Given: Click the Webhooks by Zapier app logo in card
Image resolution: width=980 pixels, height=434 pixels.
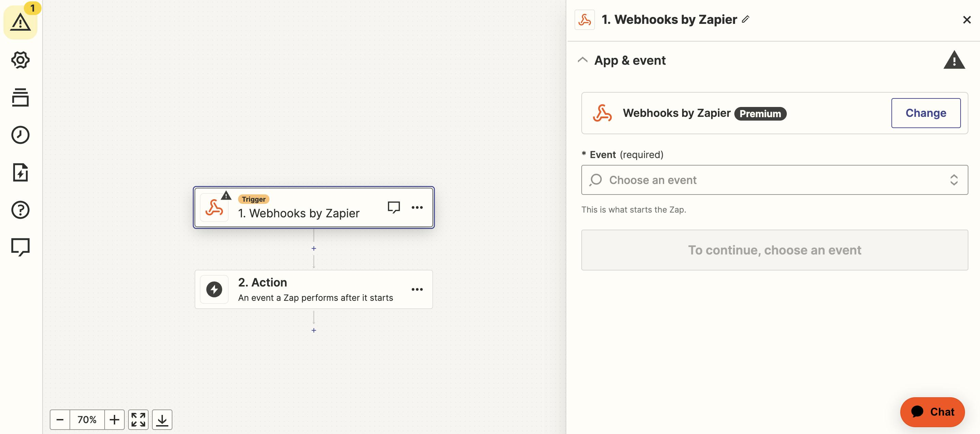Looking at the screenshot, I should (602, 113).
